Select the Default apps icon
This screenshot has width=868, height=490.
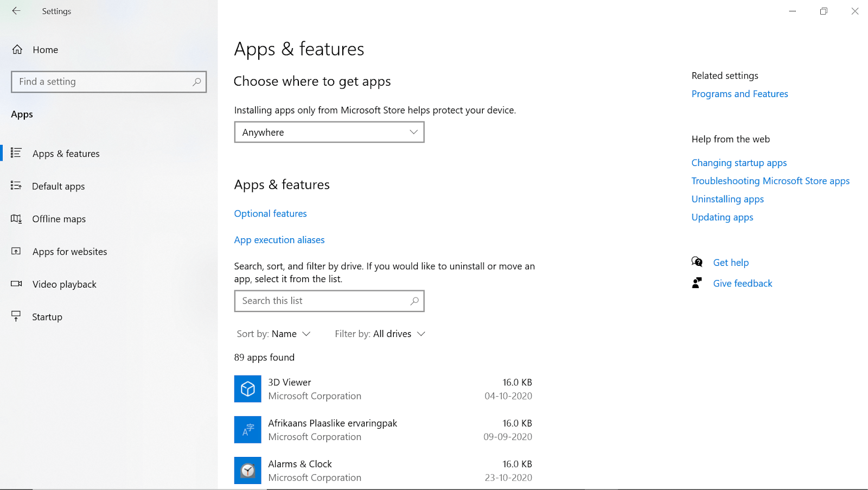[16, 186]
